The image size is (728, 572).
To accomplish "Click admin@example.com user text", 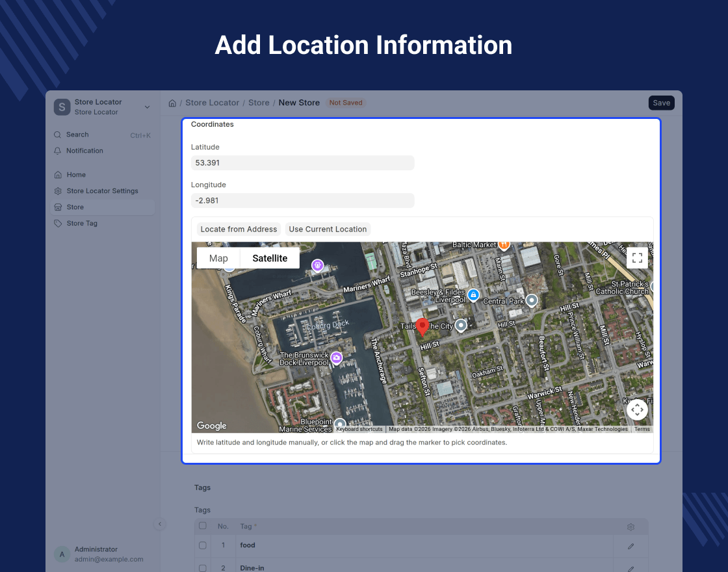I will click(x=109, y=560).
